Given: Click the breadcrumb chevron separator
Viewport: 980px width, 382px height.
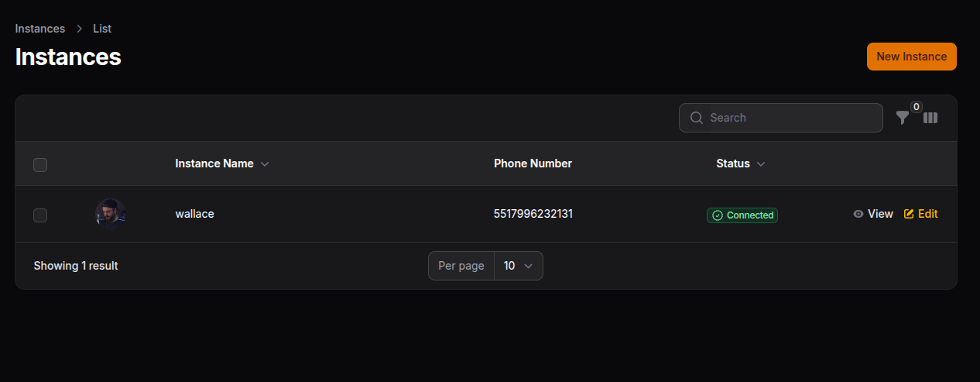Looking at the screenshot, I should point(79,29).
